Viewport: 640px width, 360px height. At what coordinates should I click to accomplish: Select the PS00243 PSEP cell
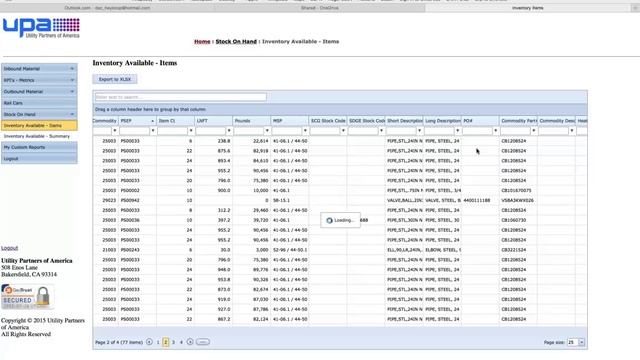[138, 250]
